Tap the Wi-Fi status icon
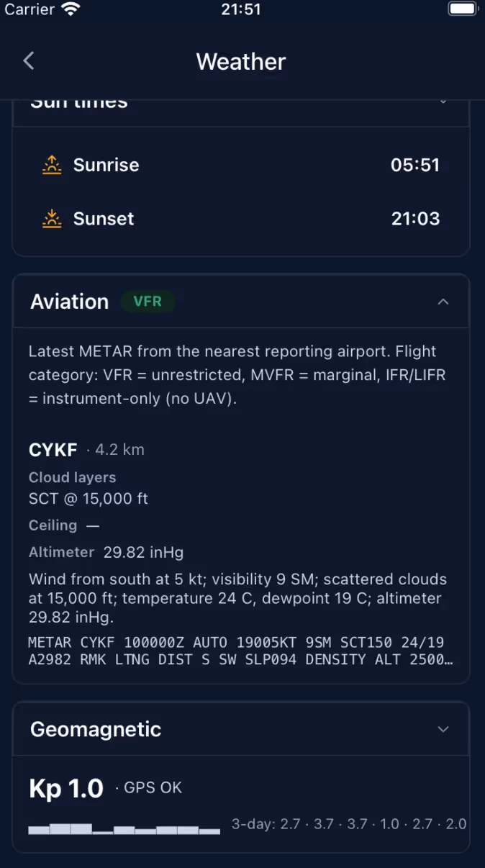The image size is (485, 868). coord(71,9)
